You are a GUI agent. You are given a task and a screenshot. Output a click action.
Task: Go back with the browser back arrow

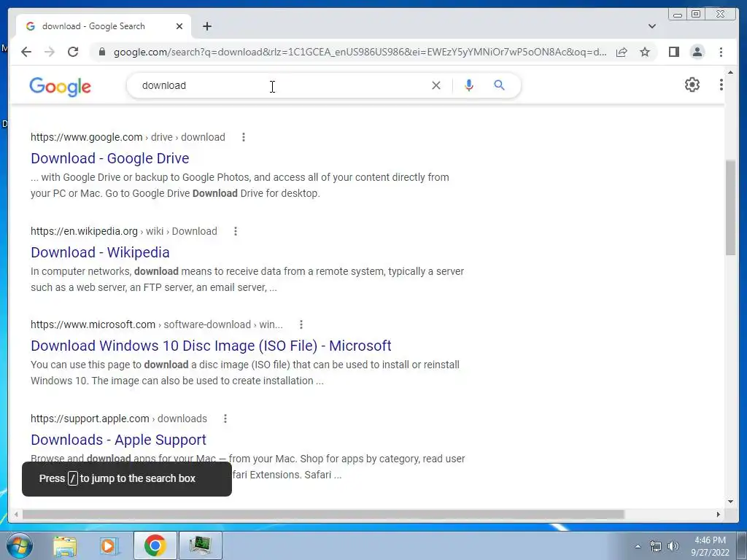pos(26,52)
